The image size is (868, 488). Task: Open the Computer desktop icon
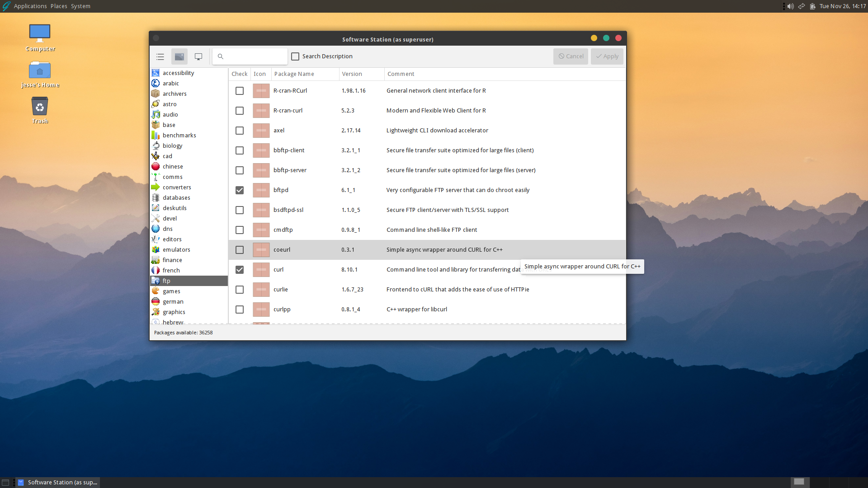pyautogui.click(x=40, y=38)
